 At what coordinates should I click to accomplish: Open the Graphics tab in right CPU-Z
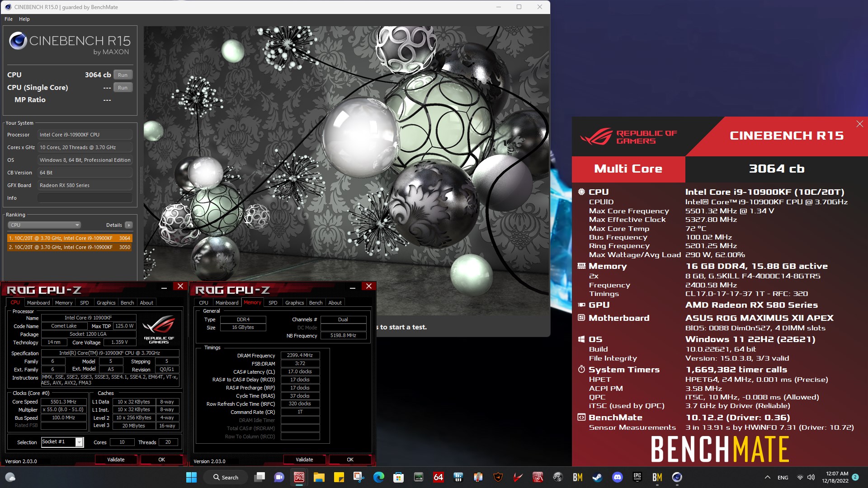coord(295,303)
